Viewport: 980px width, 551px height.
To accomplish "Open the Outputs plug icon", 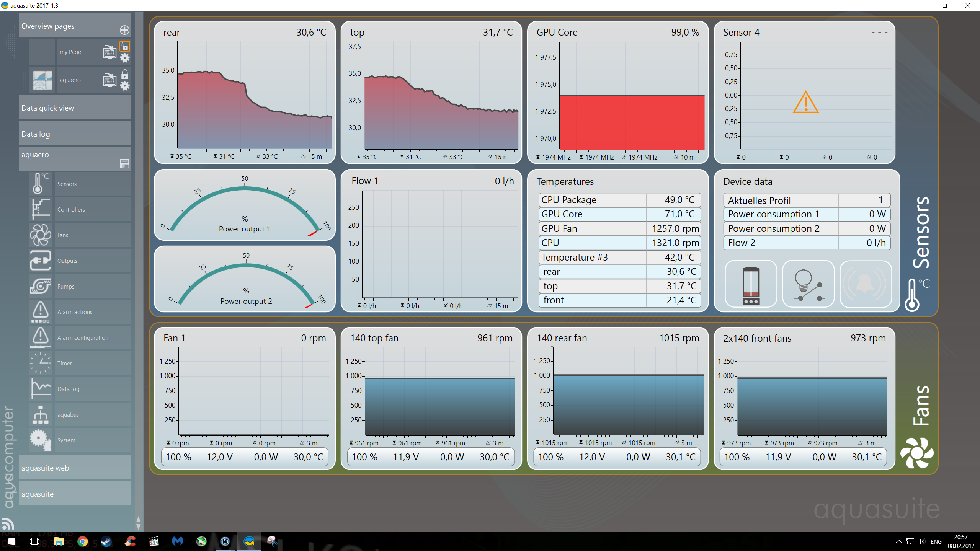I will pos(41,261).
